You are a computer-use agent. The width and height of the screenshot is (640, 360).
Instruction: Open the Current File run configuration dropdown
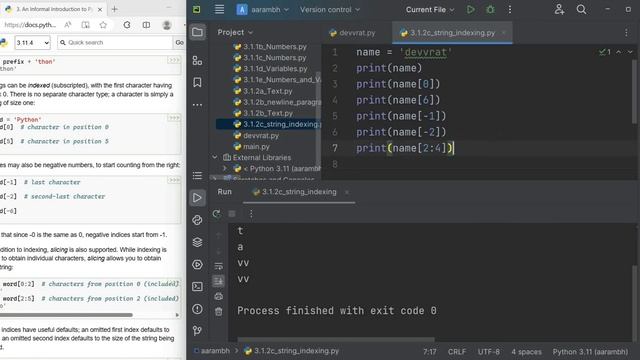point(429,9)
